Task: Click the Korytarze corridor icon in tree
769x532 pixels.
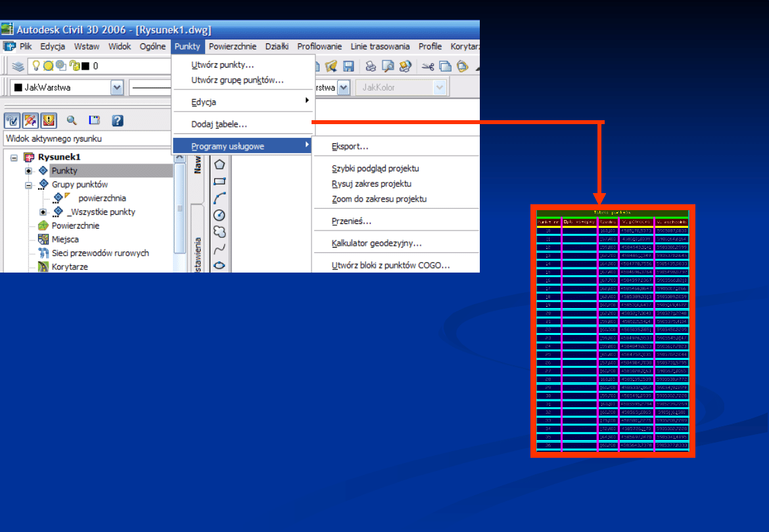Action: (x=43, y=267)
